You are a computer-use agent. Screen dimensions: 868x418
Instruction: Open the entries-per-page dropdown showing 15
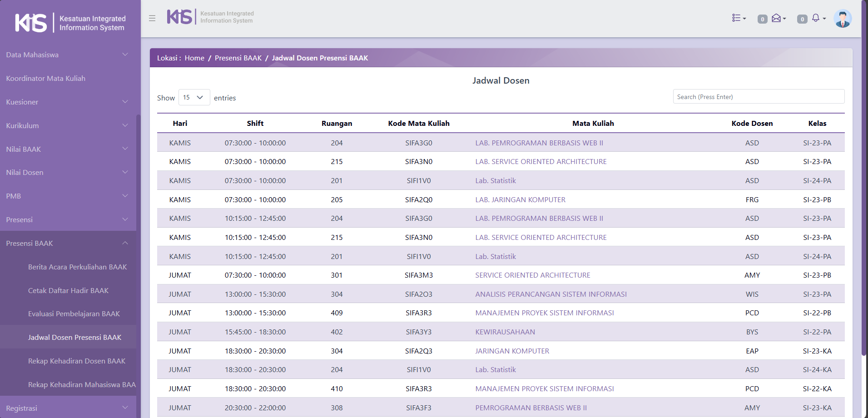tap(194, 97)
